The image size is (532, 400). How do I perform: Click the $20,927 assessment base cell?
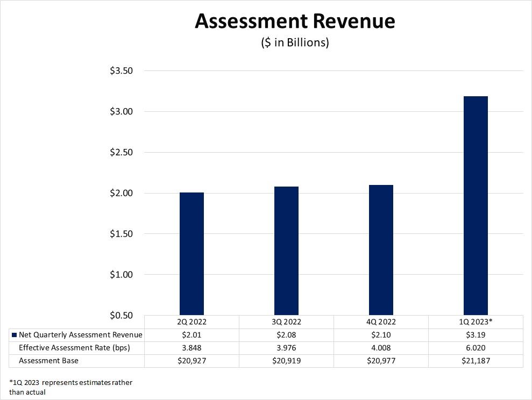pos(191,361)
